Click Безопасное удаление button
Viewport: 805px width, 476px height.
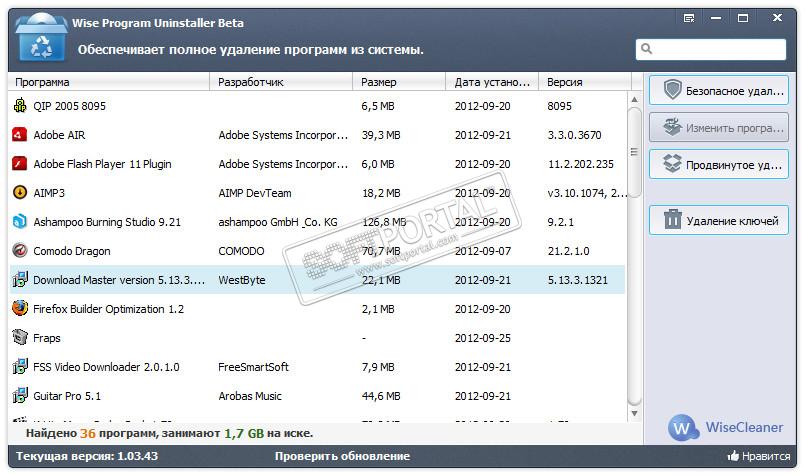tap(719, 90)
